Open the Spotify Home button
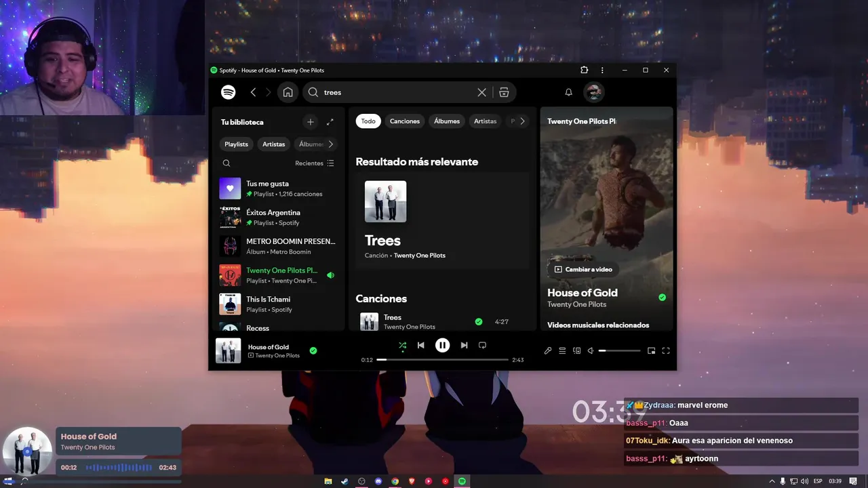The image size is (868, 488). tap(288, 92)
